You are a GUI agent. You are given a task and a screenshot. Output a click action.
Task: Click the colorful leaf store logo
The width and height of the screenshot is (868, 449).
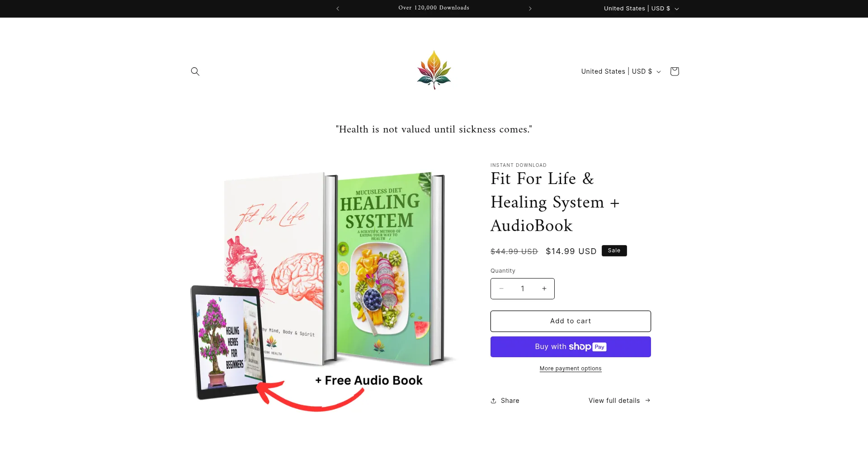click(434, 70)
